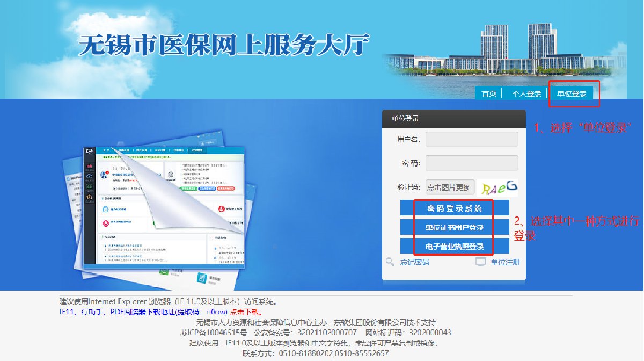Click the 电子营业执照登录 button
This screenshot has height=361, width=644.
(455, 247)
